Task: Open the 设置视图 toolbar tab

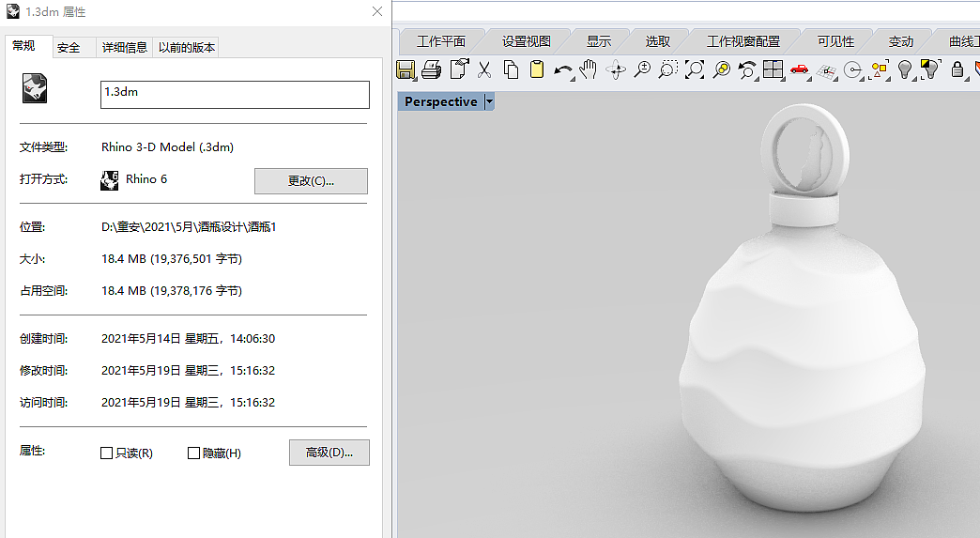Action: click(527, 41)
